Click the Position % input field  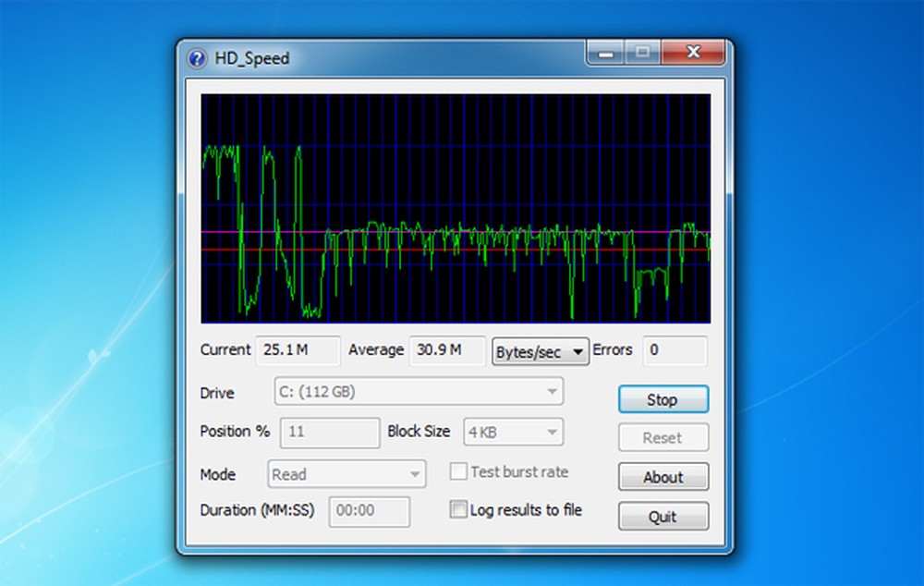click(328, 433)
